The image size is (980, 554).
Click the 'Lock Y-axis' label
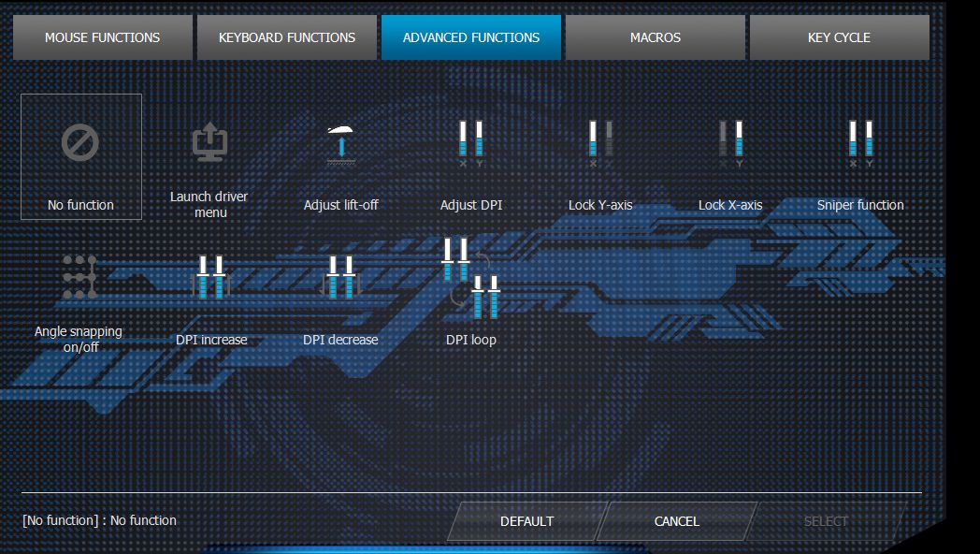pos(600,205)
